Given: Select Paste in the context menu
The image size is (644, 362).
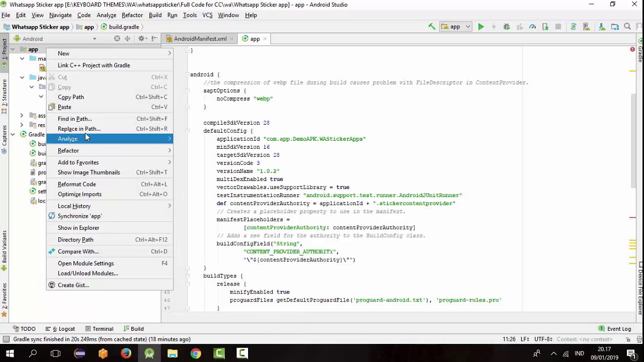Looking at the screenshot, I should [110, 107].
